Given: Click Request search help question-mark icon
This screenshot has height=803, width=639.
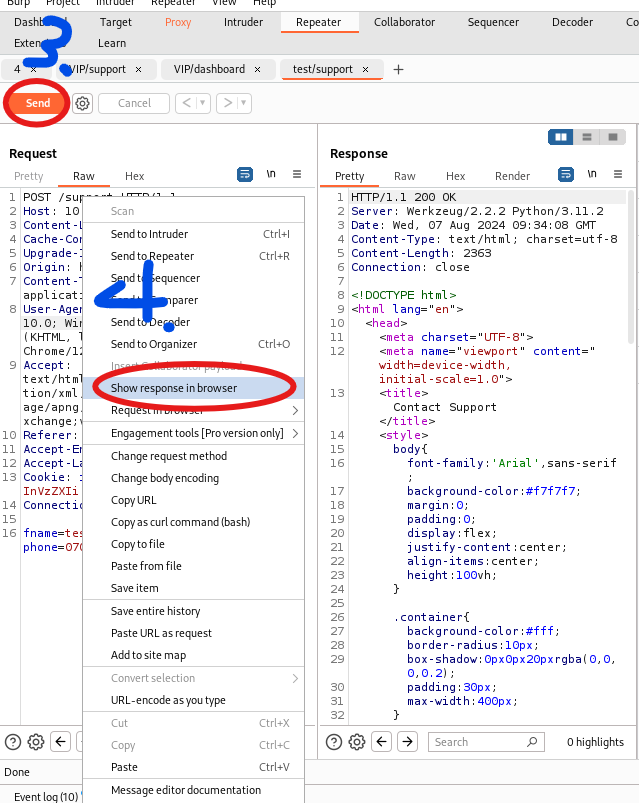Looking at the screenshot, I should point(13,742).
